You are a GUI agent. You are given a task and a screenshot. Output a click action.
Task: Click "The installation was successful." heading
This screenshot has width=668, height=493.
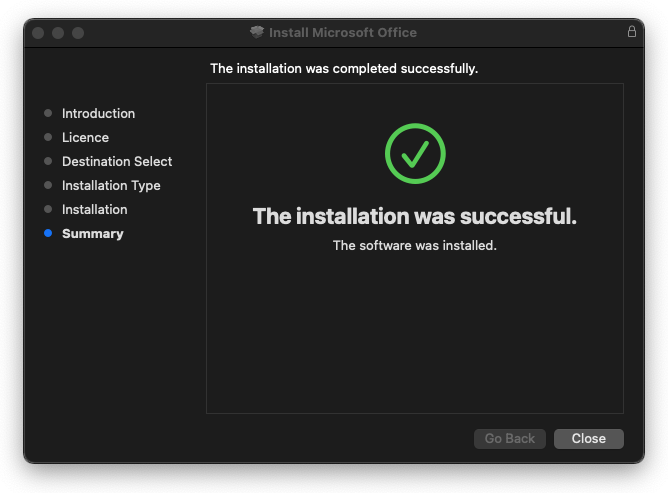(415, 217)
